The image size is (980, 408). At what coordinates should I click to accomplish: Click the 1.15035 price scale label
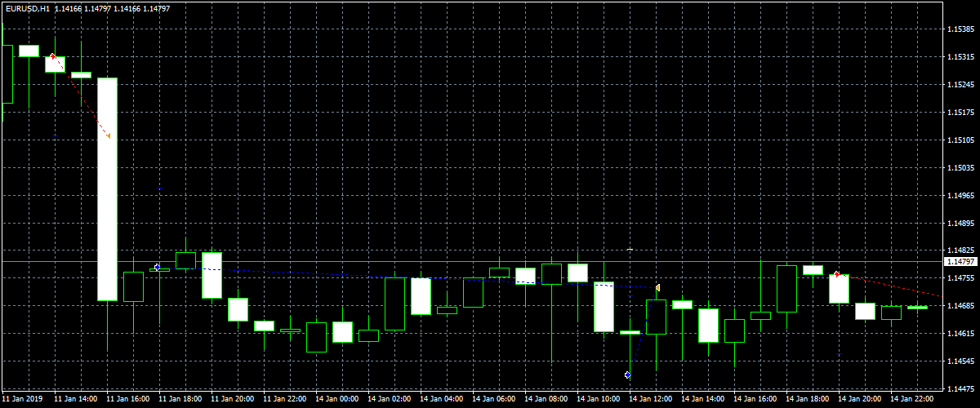point(960,168)
